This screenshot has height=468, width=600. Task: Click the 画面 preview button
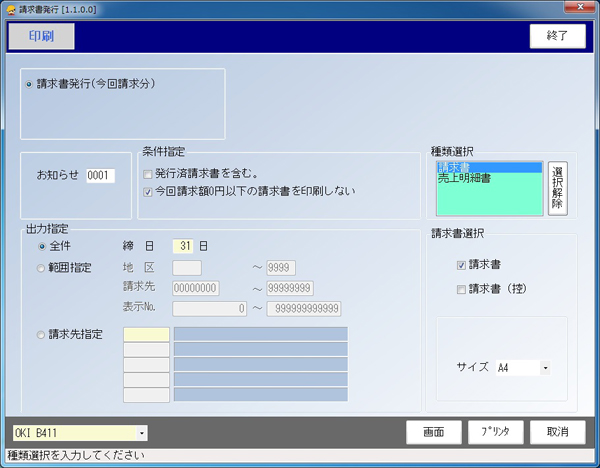434,432
